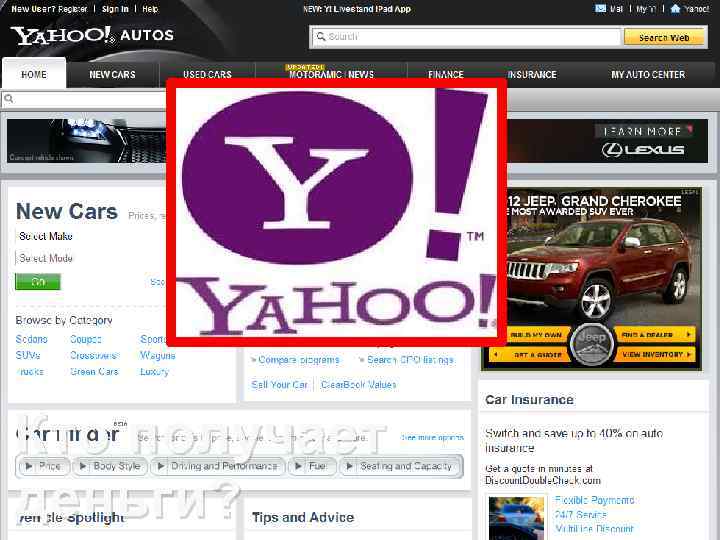This screenshot has height=540, width=720.
Task: Expand the Fuel filter
Action: tap(312, 467)
